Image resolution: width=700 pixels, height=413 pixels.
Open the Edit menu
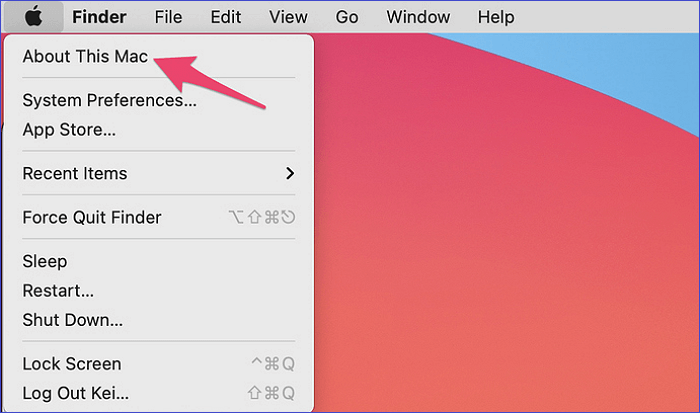pos(226,17)
